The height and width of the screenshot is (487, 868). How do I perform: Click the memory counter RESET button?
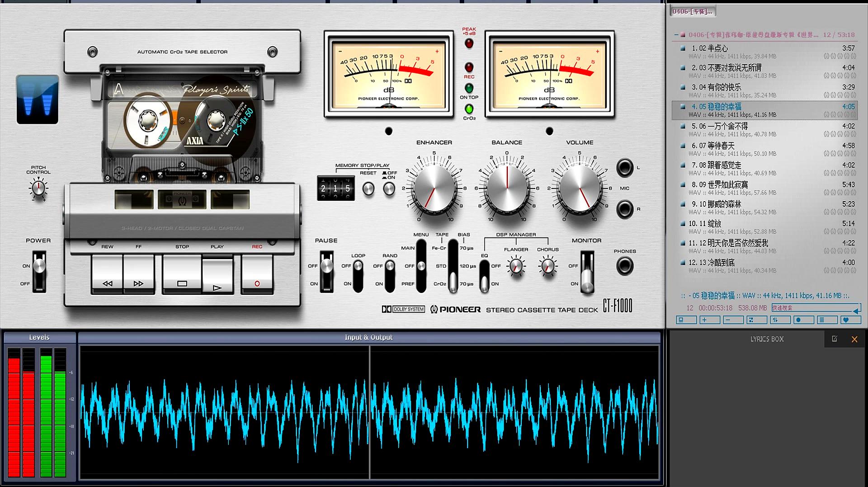tap(368, 189)
